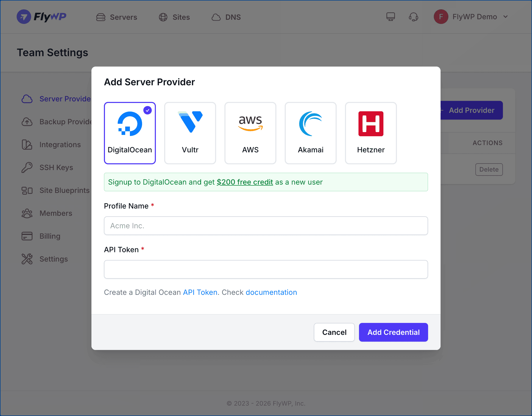The height and width of the screenshot is (416, 532).
Task: Click the Add Credential button
Action: [394, 332]
